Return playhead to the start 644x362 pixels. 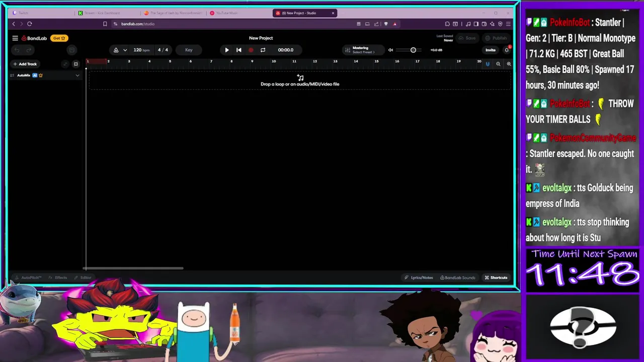239,50
